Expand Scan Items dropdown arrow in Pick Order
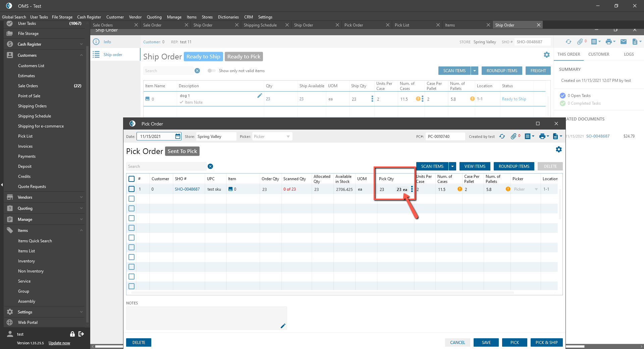Viewport: 644px width, 349px height. coord(452,166)
